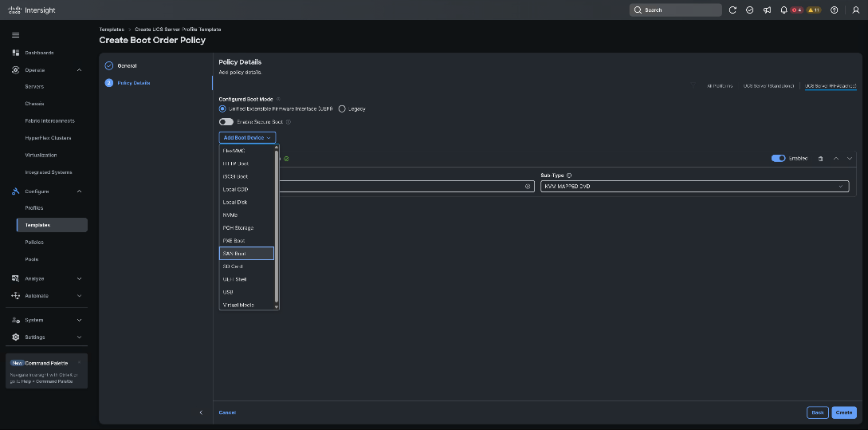The width and height of the screenshot is (868, 430).
Task: Select the Legacy boot mode radio
Action: [342, 109]
